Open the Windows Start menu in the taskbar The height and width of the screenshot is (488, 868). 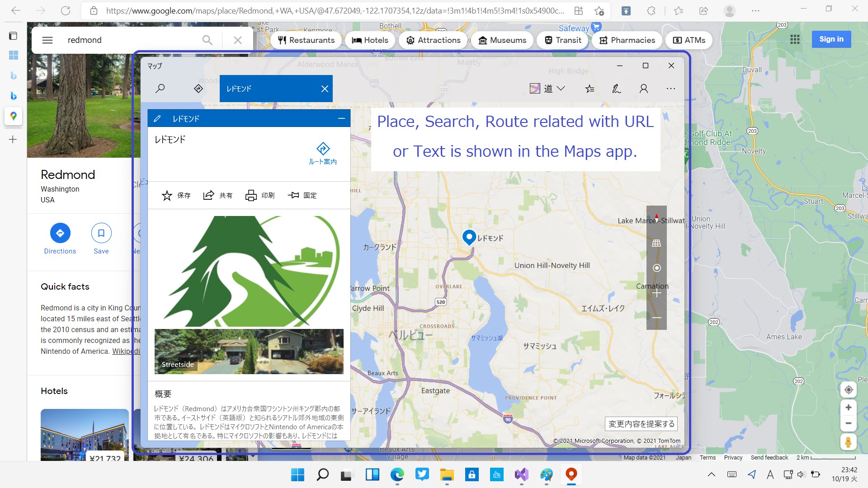coord(297,474)
